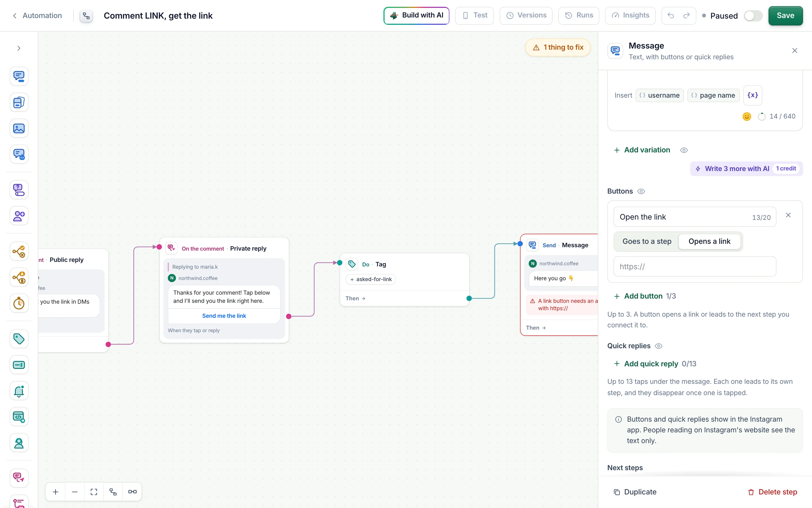Click Build with AI button
This screenshot has height=508, width=812.
pos(416,16)
